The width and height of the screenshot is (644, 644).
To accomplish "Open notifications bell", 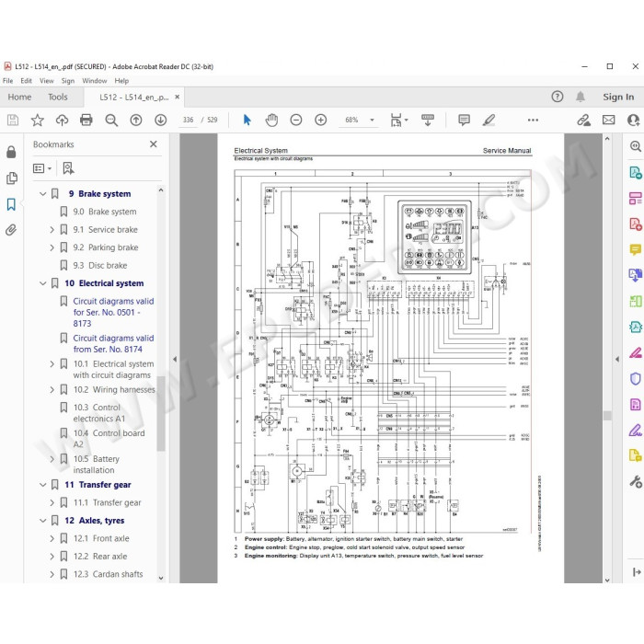I will pos(581,97).
